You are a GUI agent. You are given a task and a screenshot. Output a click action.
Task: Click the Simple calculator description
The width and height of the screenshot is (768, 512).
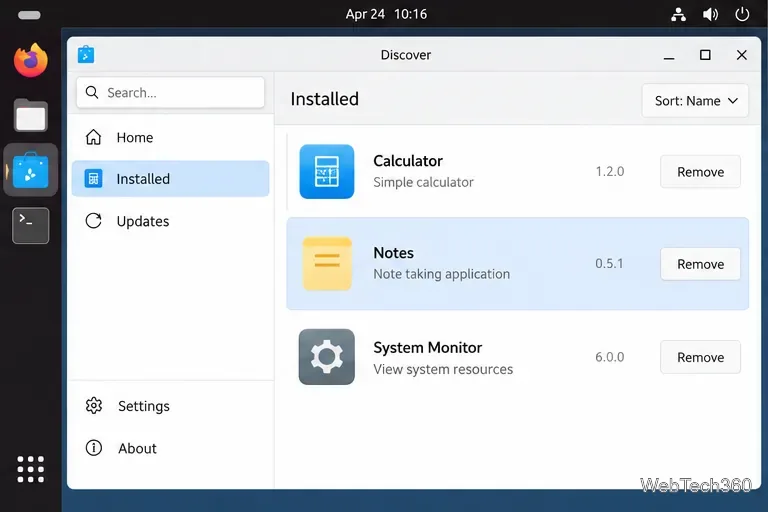pyautogui.click(x=423, y=182)
